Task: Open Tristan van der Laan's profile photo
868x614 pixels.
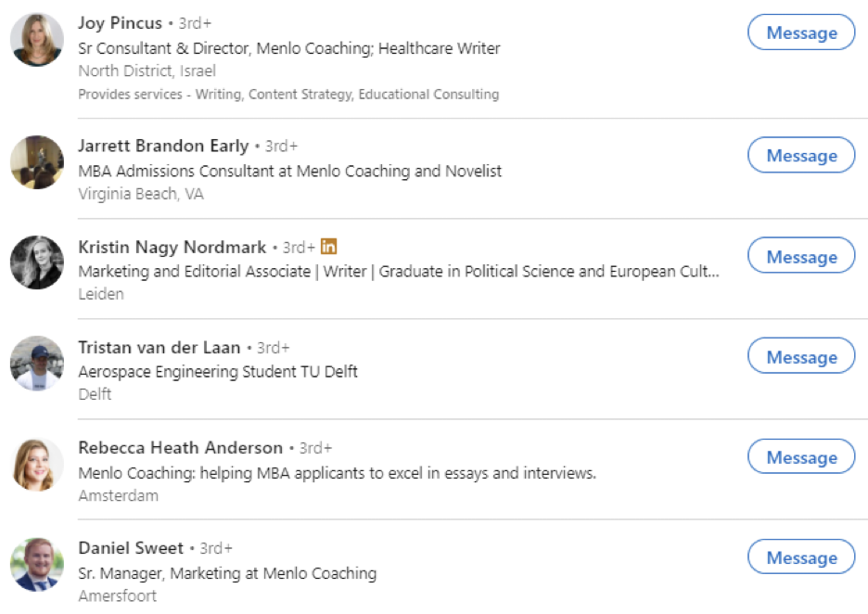Action: click(37, 364)
